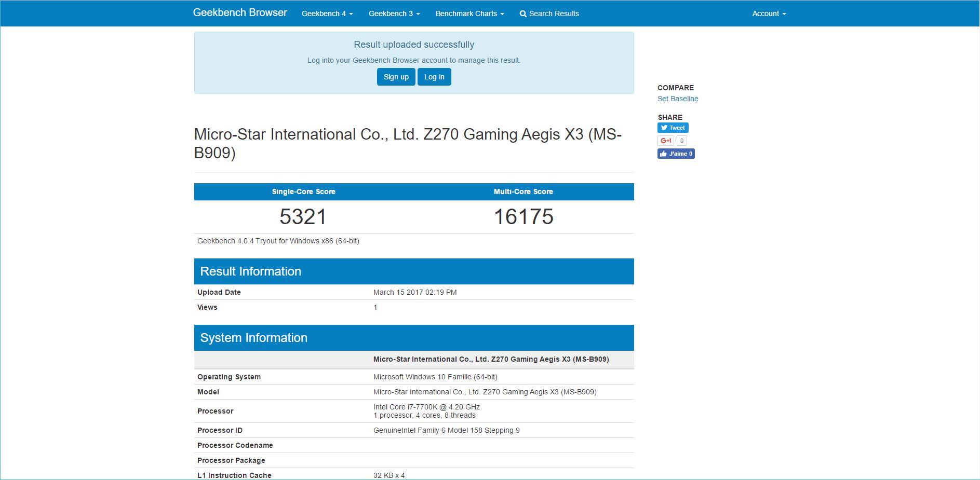
Task: Share result with Tweet button
Action: (x=673, y=128)
